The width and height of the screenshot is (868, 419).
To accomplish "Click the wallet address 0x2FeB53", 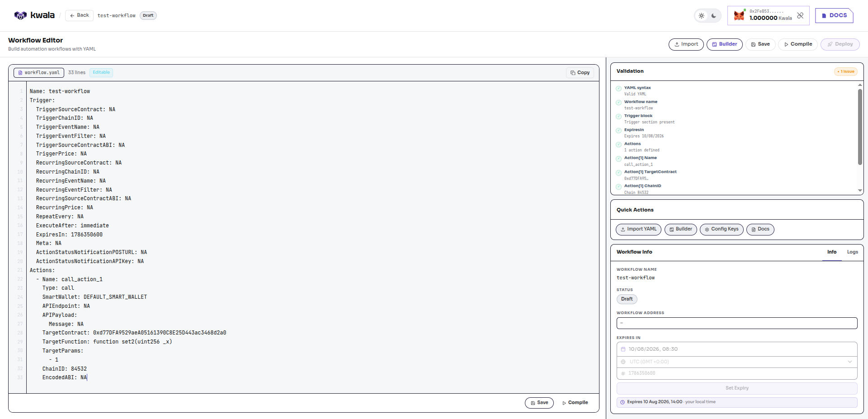I will click(x=766, y=11).
